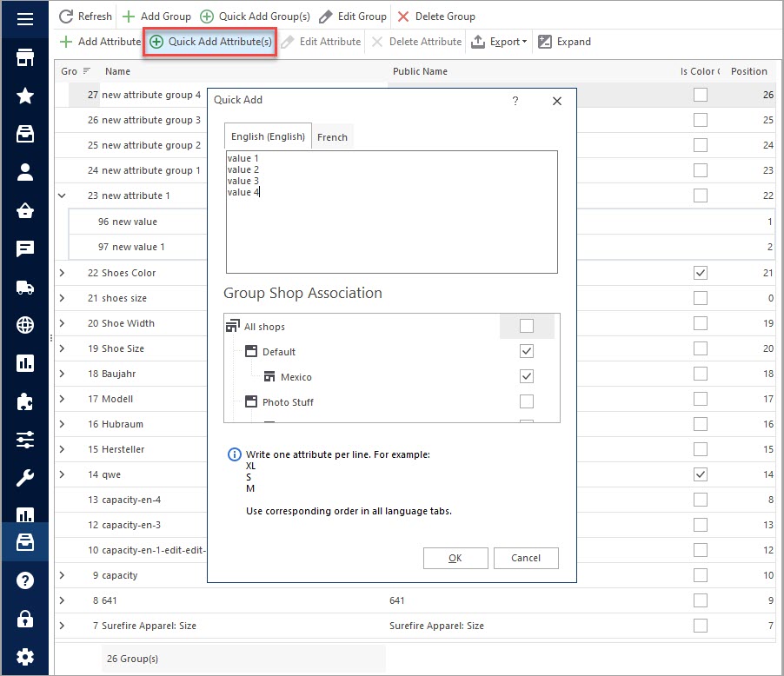This screenshot has height=676, width=784.
Task: Click the padlock icon in sidebar
Action: click(x=25, y=619)
